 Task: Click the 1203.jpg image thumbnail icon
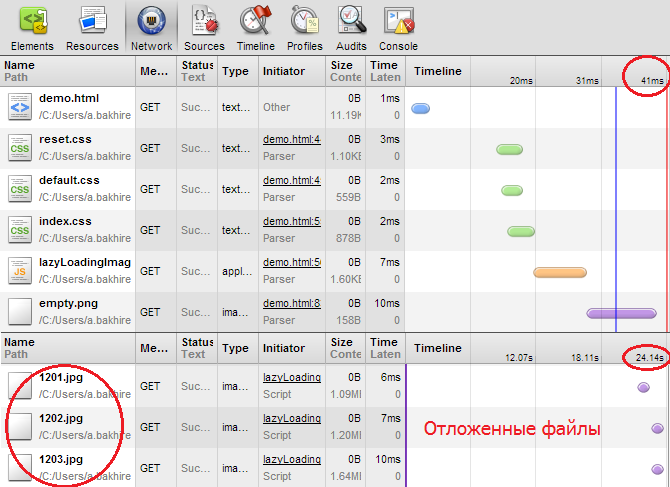(20, 467)
